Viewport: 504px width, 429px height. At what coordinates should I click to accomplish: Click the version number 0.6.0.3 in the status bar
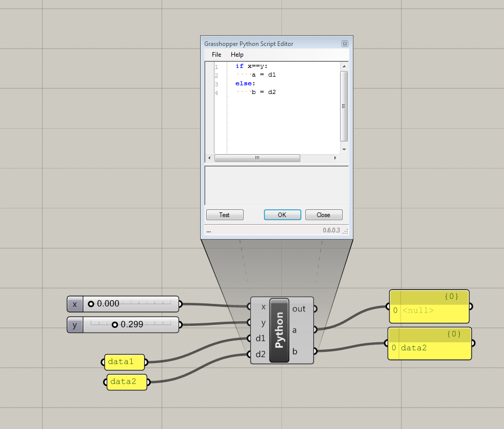[331, 230]
